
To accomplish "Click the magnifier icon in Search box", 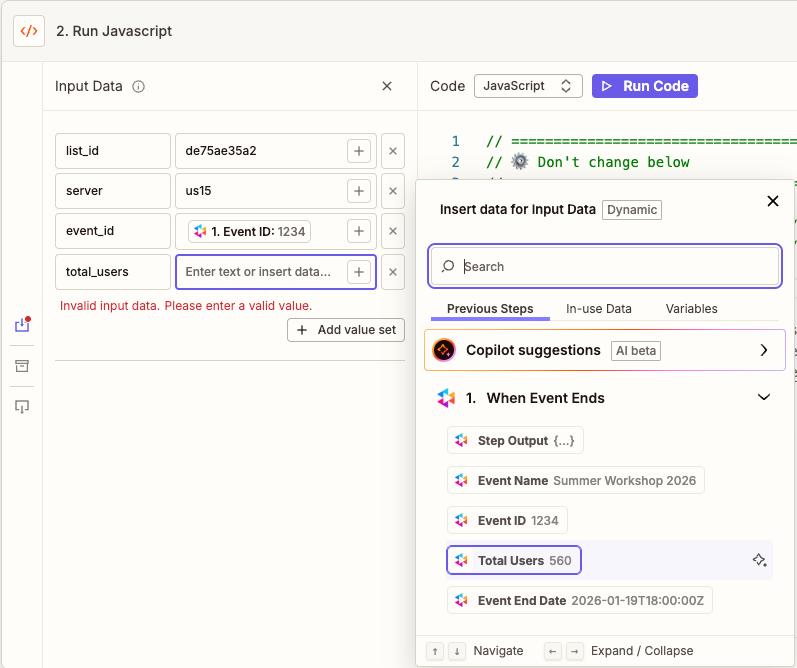I will click(448, 266).
